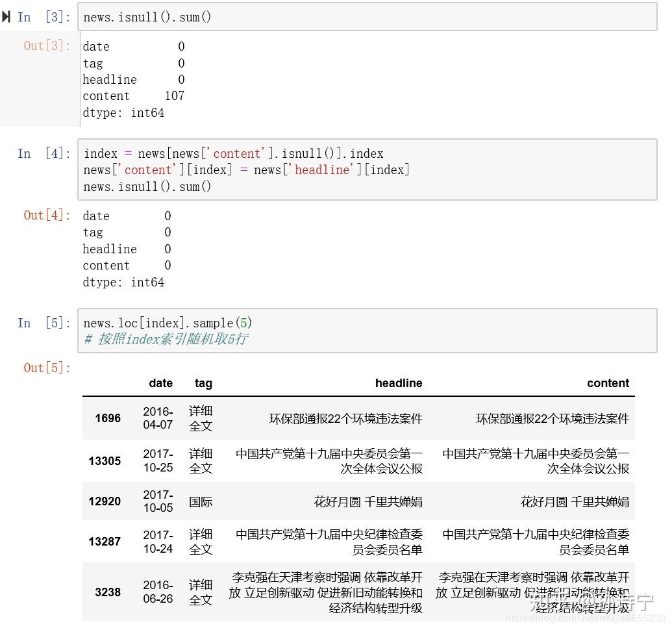The image size is (672, 630).
Task: Click the run cell arrow icon
Action: pyautogui.click(x=7, y=16)
